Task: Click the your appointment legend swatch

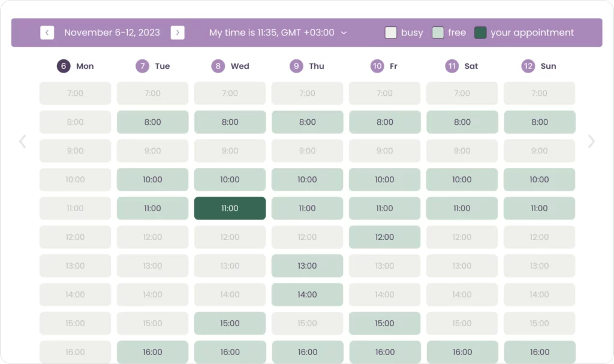Action: tap(480, 32)
